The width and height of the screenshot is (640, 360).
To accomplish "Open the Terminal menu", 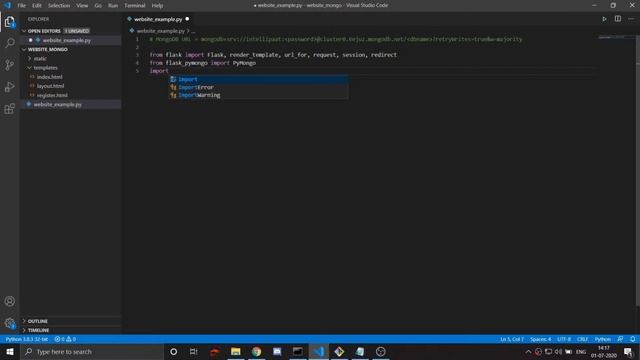I will click(x=135, y=5).
